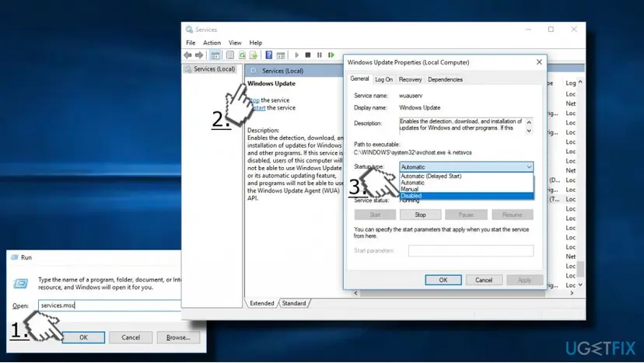Click Cancel in Windows Update Properties

pyautogui.click(x=484, y=280)
